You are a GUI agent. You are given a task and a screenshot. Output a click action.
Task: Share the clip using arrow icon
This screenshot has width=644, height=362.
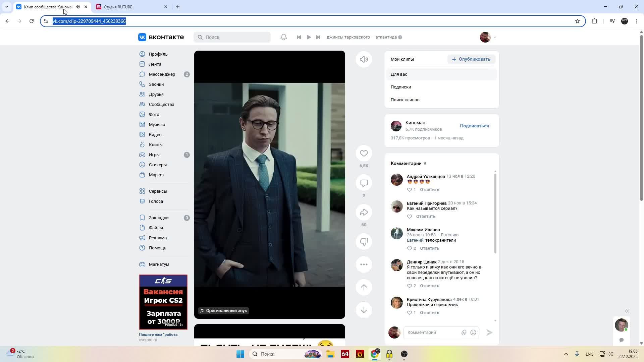[x=364, y=213]
